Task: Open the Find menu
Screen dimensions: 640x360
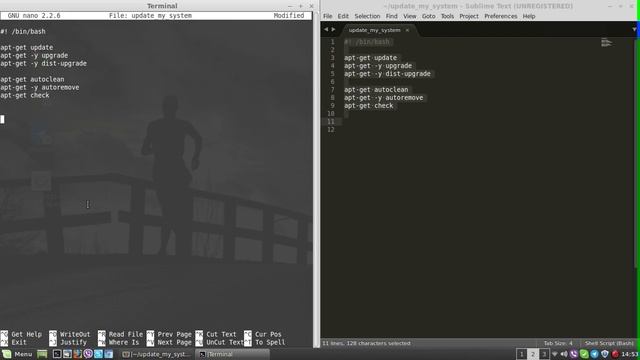Action: point(391,16)
